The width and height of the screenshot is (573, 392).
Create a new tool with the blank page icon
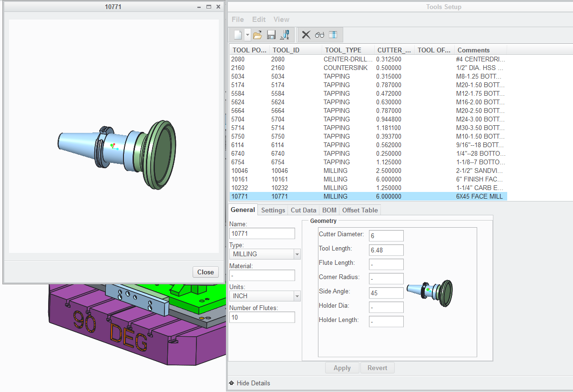coord(238,35)
